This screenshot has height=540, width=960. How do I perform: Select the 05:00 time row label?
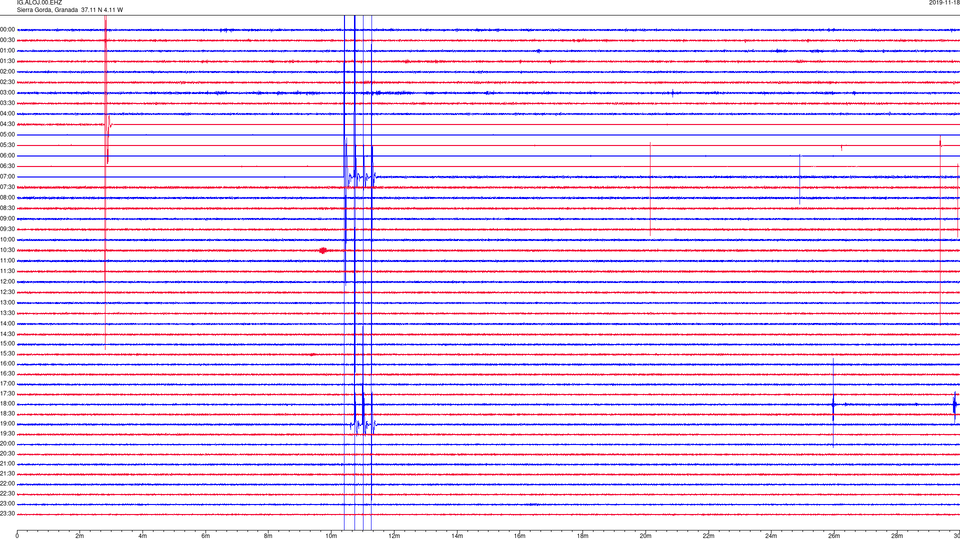click(x=7, y=135)
